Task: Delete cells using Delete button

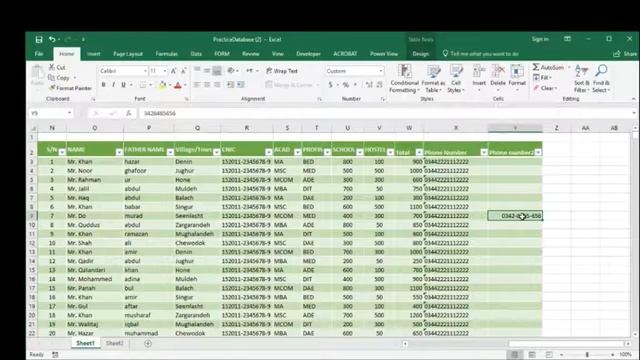Action: (x=498, y=78)
